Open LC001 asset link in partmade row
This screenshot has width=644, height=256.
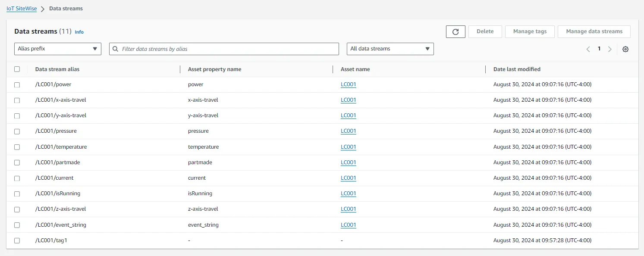[x=349, y=162]
